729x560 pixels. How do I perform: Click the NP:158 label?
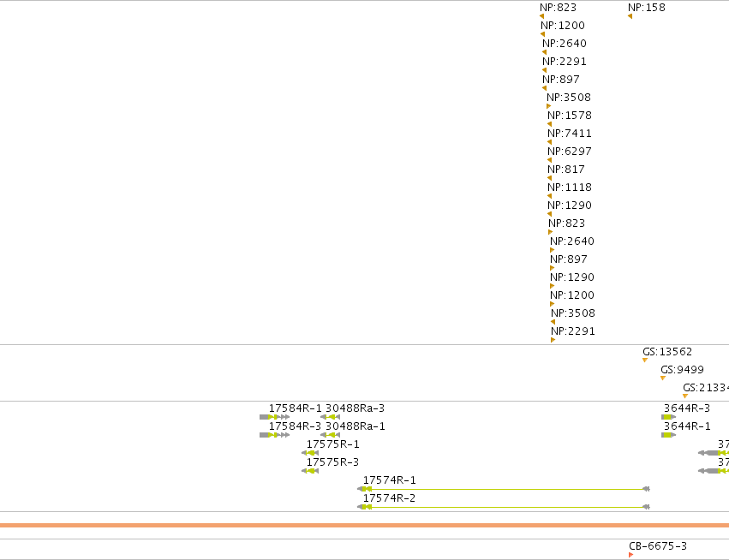click(646, 8)
